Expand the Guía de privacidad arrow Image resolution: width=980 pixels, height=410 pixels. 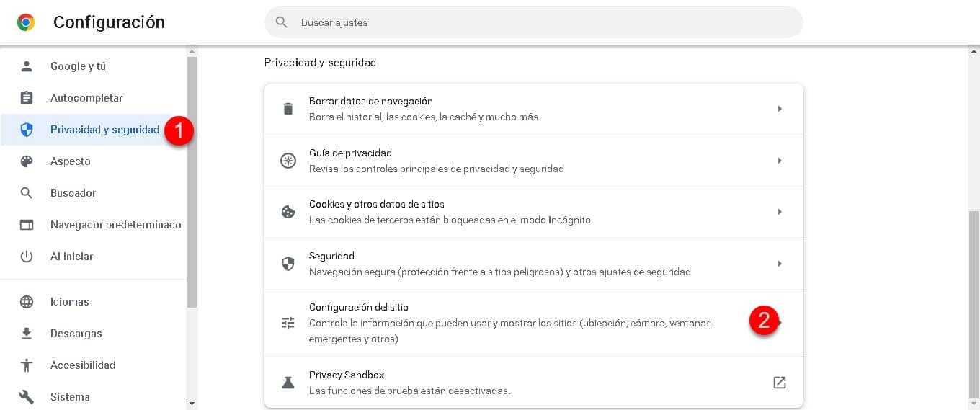pyautogui.click(x=780, y=161)
